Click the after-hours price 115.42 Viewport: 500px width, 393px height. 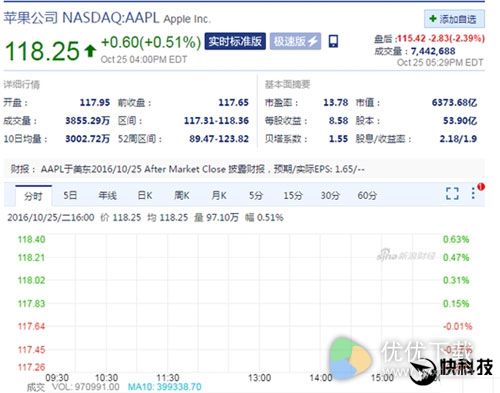tap(411, 38)
